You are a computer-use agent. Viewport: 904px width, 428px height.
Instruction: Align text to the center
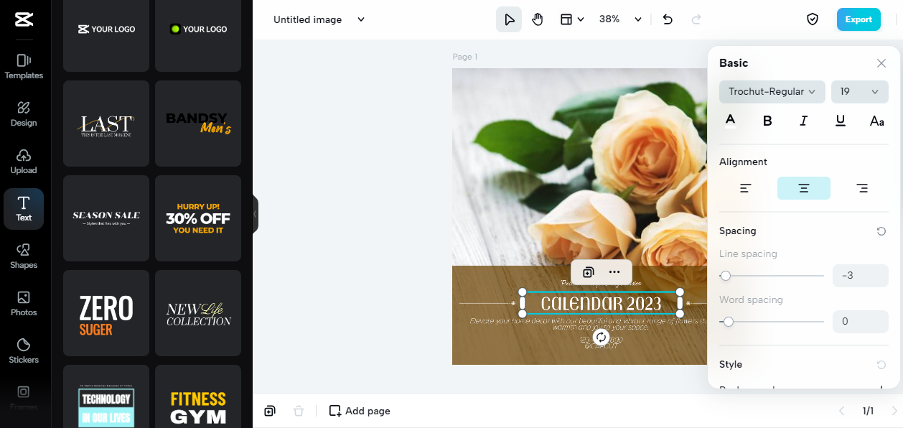(x=804, y=188)
